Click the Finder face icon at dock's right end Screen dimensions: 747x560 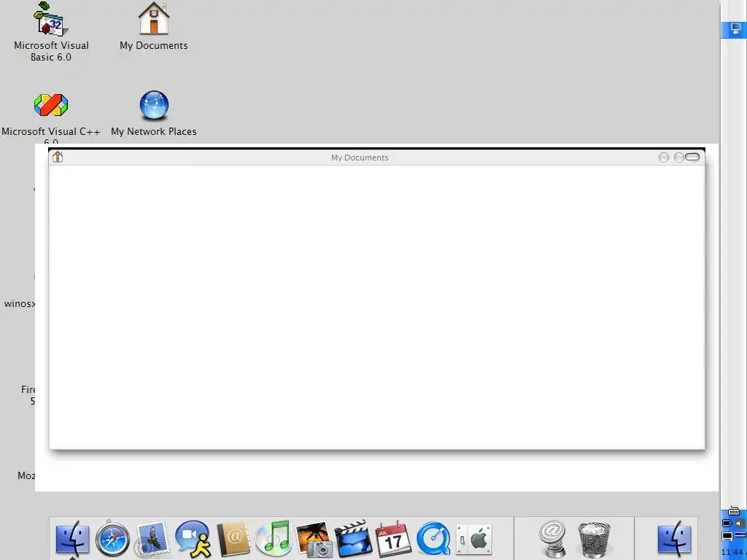click(x=675, y=539)
